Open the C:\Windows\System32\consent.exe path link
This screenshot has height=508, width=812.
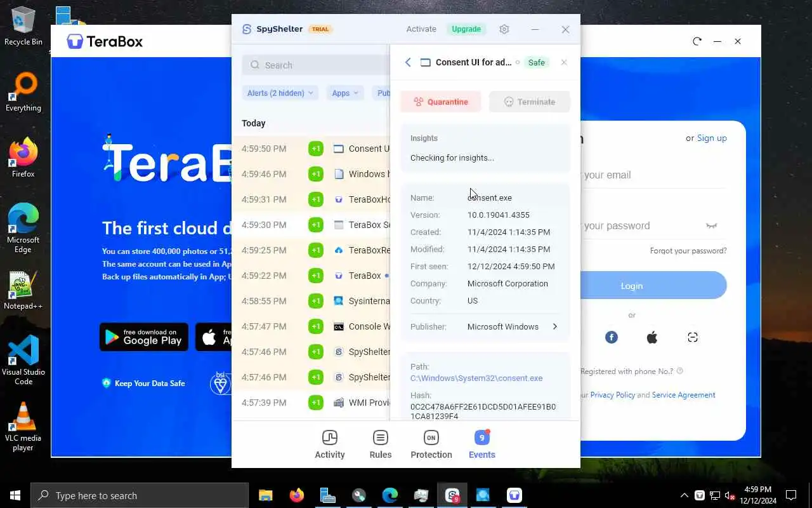(476, 378)
